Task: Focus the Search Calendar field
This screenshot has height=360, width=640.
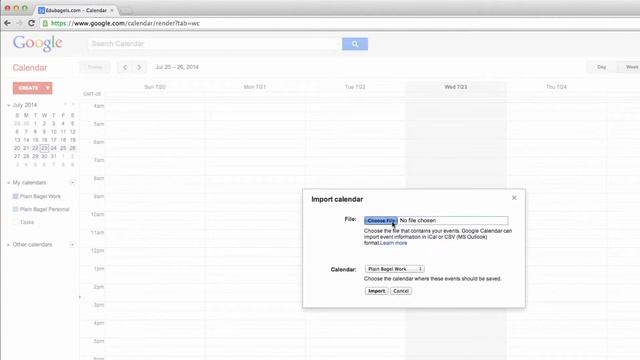Action: 215,44
